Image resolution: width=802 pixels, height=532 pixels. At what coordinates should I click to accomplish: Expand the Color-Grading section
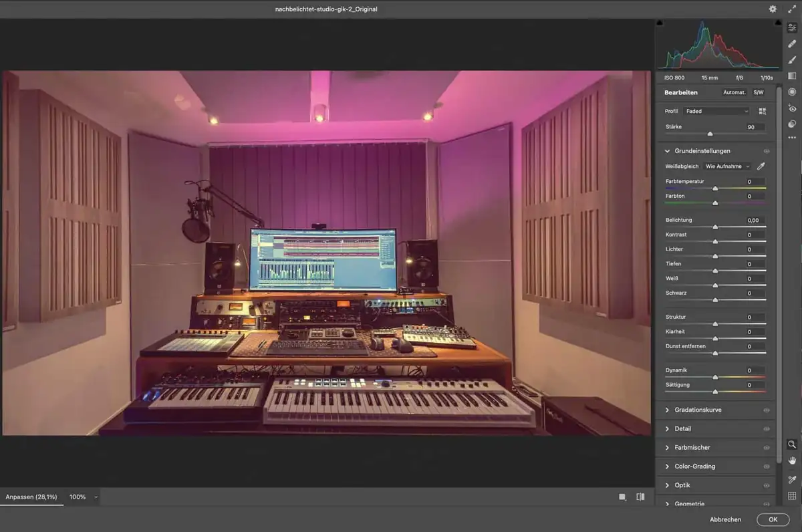694,467
